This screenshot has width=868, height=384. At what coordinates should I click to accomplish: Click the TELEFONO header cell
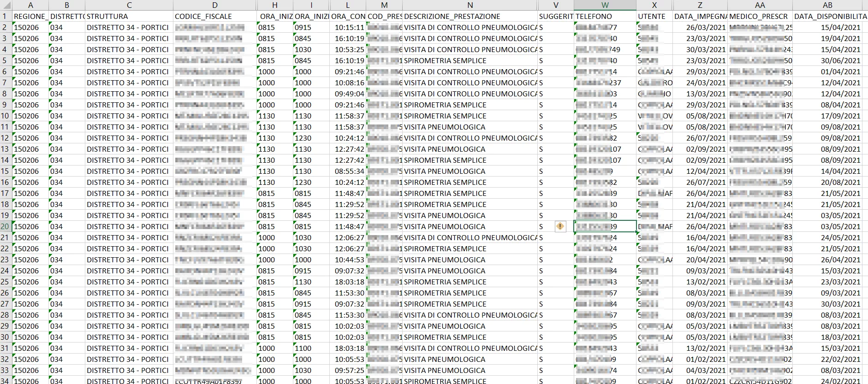click(x=605, y=16)
